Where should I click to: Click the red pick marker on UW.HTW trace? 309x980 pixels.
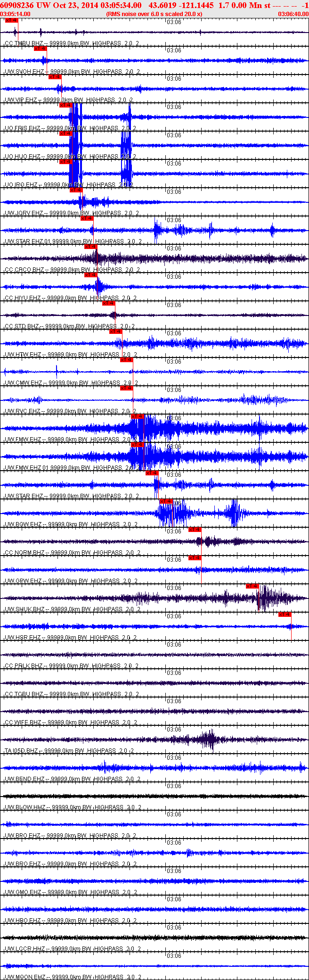(x=116, y=332)
